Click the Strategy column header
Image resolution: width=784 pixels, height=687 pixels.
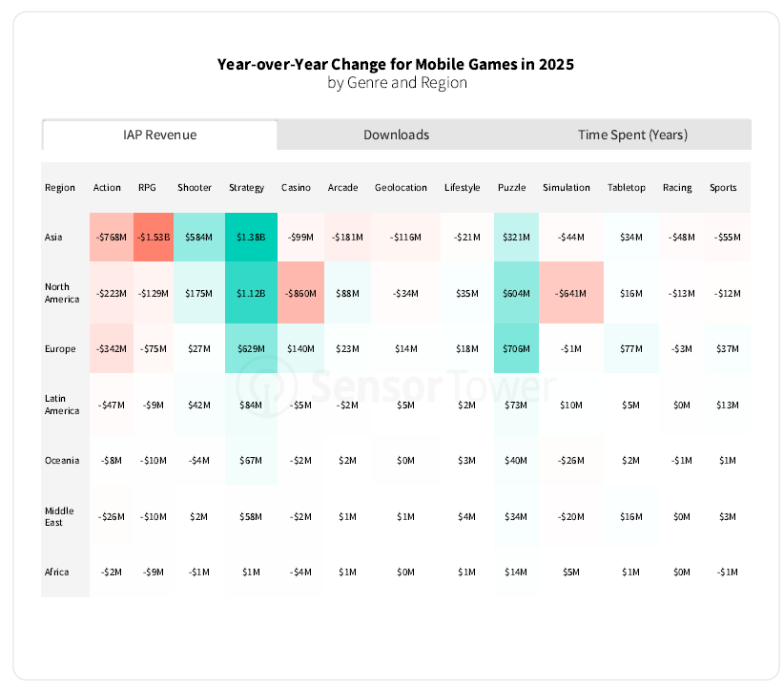246,187
